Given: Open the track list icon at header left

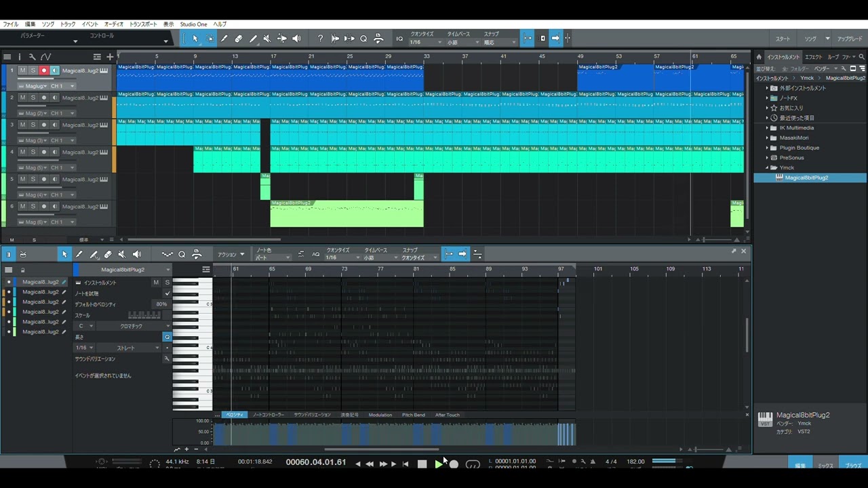Looking at the screenshot, I should click(7, 57).
